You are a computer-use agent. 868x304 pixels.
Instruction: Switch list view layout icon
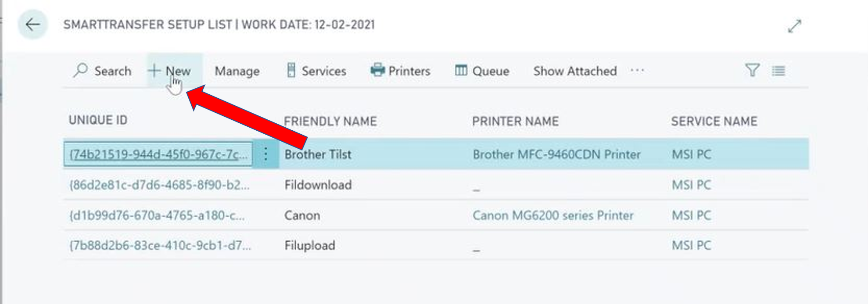pos(778,71)
